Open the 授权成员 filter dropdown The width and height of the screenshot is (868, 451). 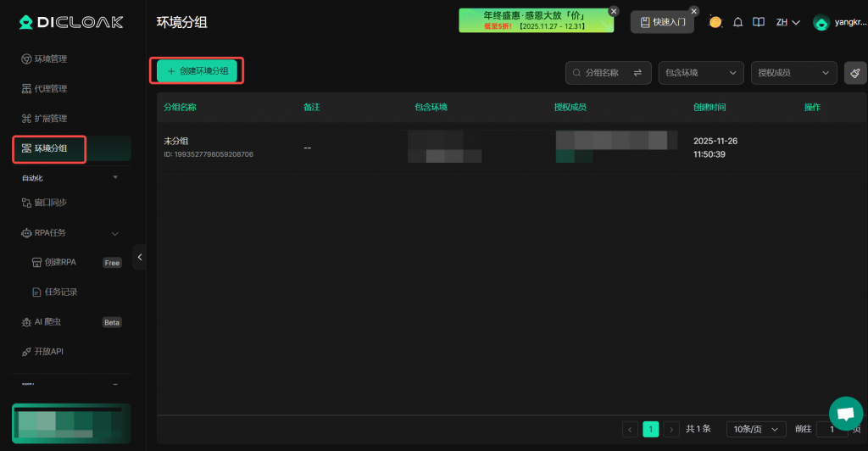[x=793, y=73]
